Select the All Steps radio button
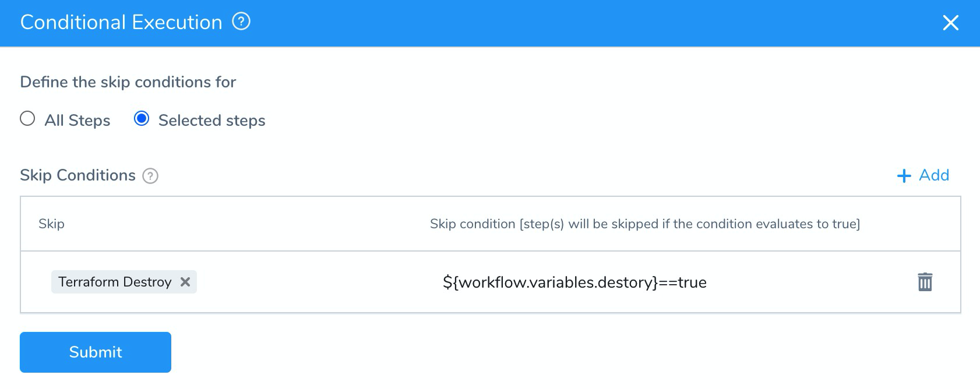 [x=27, y=119]
